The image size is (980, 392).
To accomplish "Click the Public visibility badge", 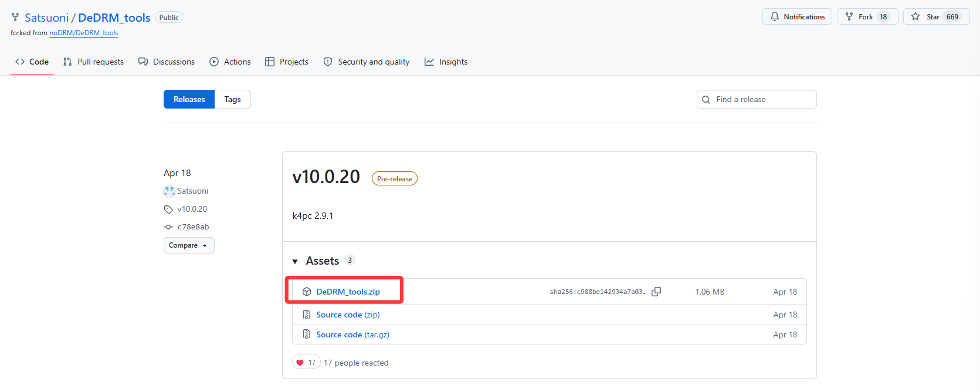I will pyautogui.click(x=169, y=18).
